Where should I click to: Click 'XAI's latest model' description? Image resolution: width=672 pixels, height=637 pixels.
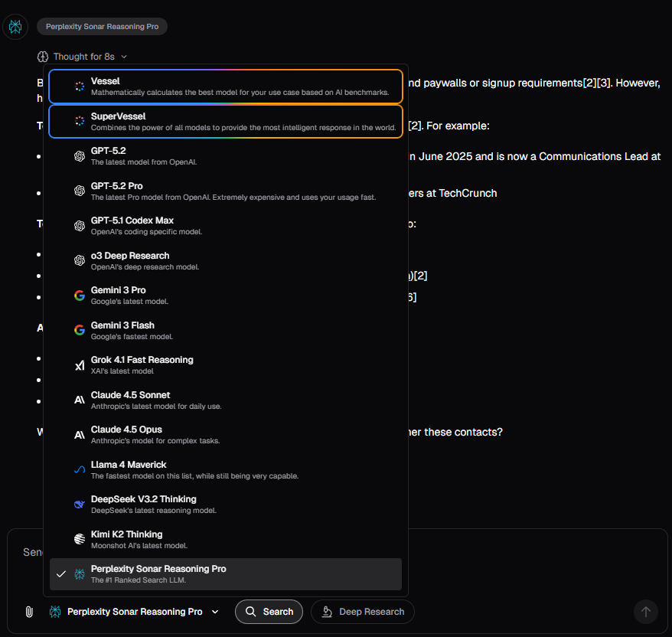pyautogui.click(x=122, y=371)
